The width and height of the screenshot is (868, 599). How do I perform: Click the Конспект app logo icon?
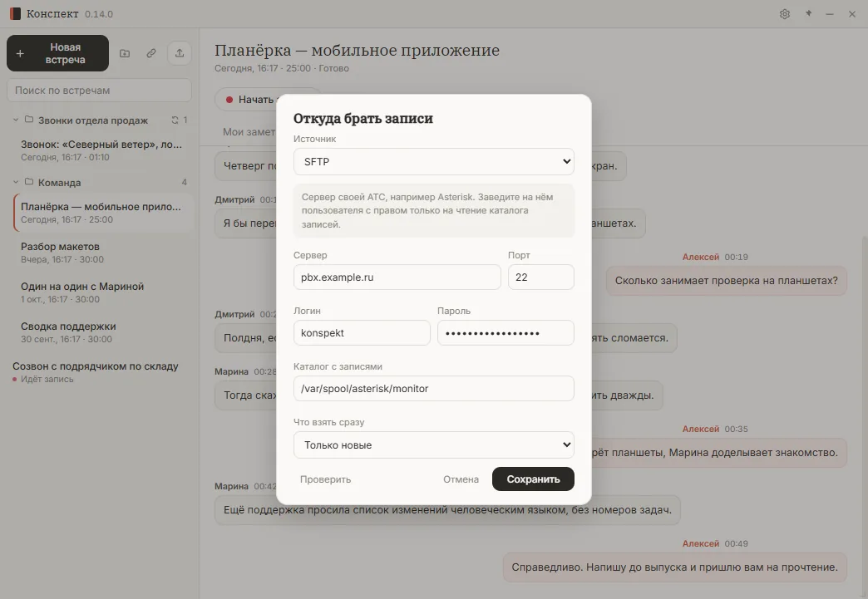15,14
